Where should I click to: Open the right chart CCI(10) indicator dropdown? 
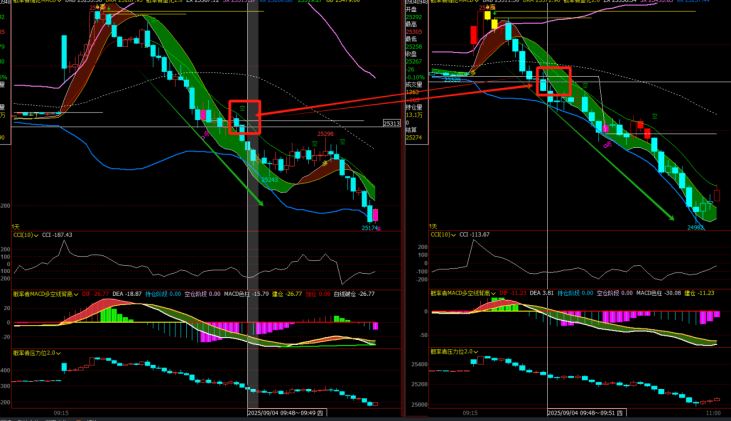[454, 235]
